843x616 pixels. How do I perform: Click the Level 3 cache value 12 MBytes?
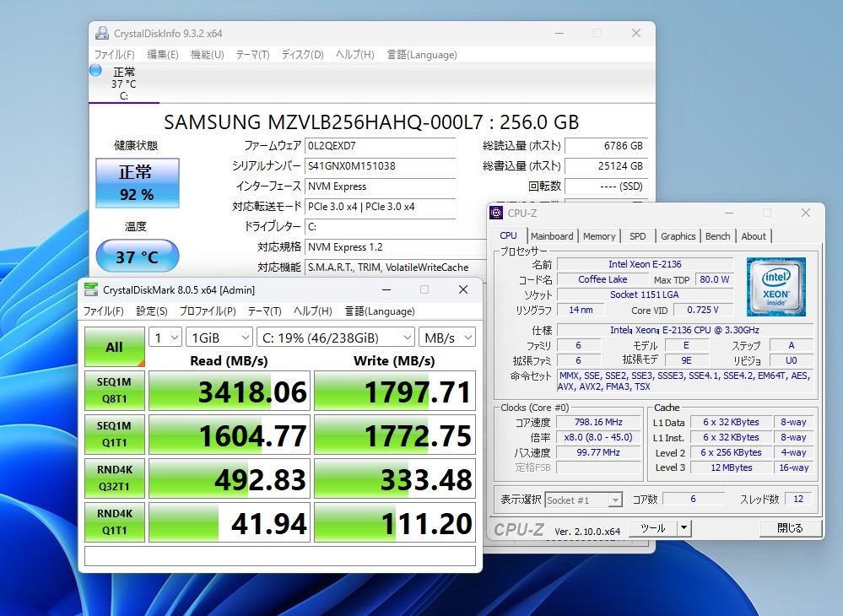tap(731, 467)
